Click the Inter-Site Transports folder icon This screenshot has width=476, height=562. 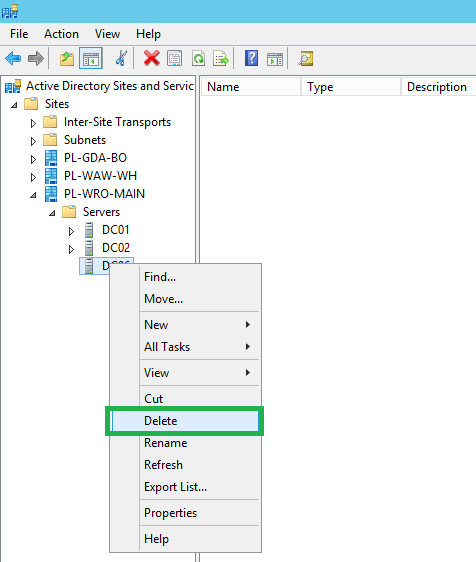[x=50, y=122]
